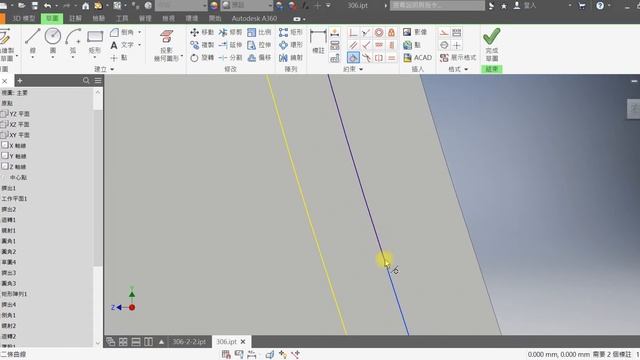Insert Image (影像)
The image size is (640, 360).
coord(414,32)
